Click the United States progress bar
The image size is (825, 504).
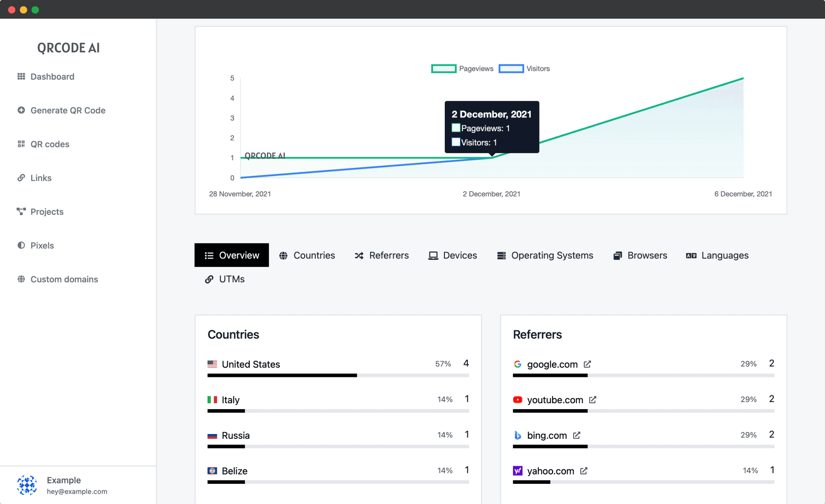coord(338,375)
